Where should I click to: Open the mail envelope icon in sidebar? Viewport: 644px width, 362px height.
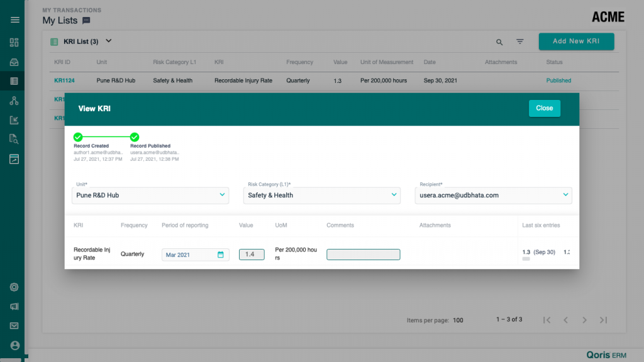pos(14,326)
